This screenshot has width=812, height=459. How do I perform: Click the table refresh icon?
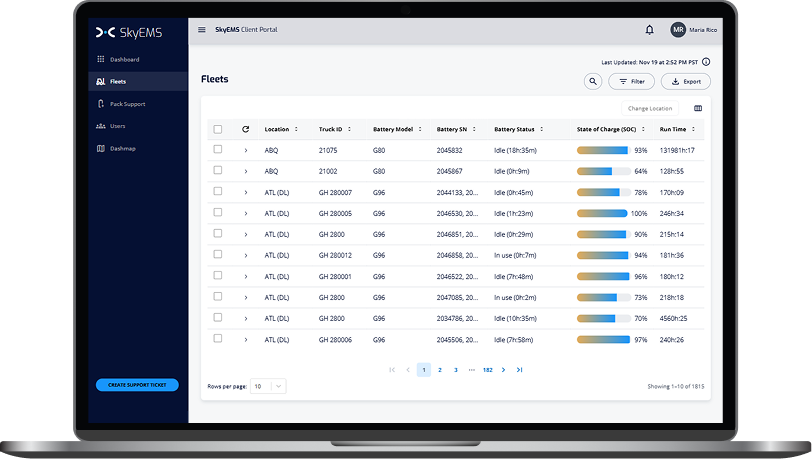(246, 129)
